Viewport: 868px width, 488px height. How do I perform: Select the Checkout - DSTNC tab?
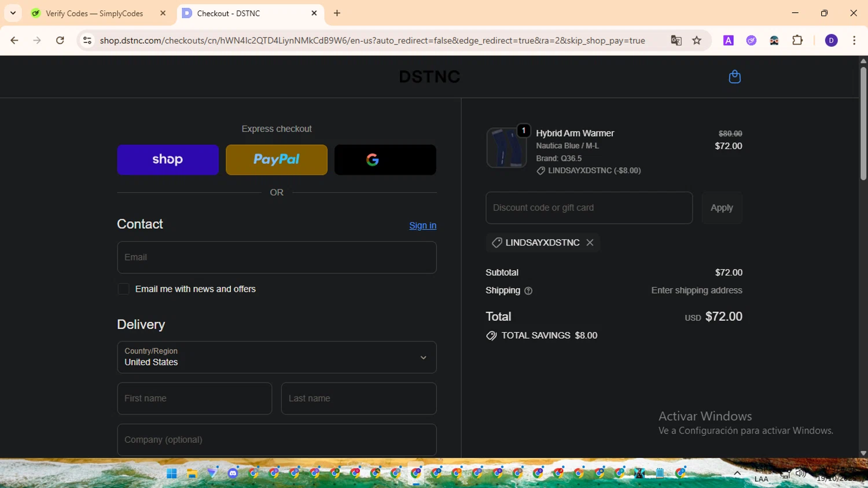point(229,13)
